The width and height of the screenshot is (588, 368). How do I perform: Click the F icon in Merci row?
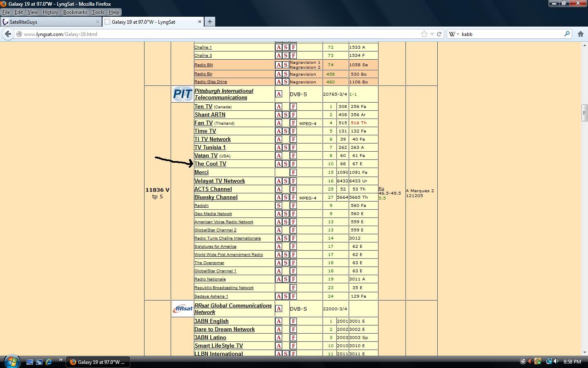click(293, 173)
